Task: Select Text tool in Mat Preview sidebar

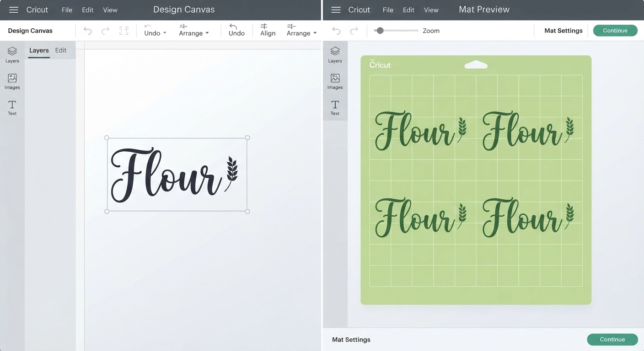Action: [335, 108]
